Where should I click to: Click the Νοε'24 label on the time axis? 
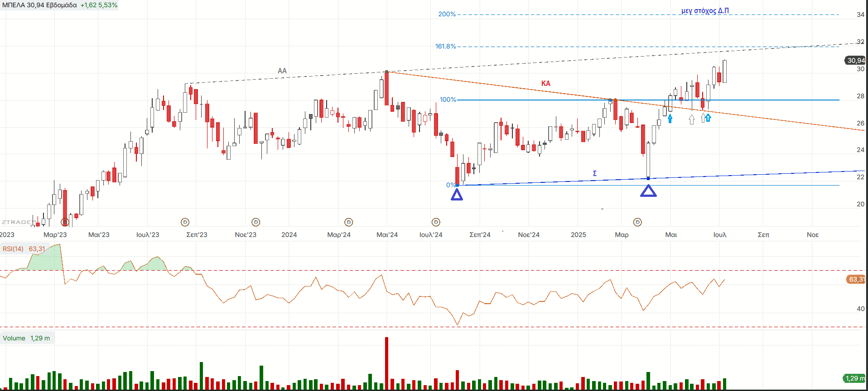click(529, 234)
